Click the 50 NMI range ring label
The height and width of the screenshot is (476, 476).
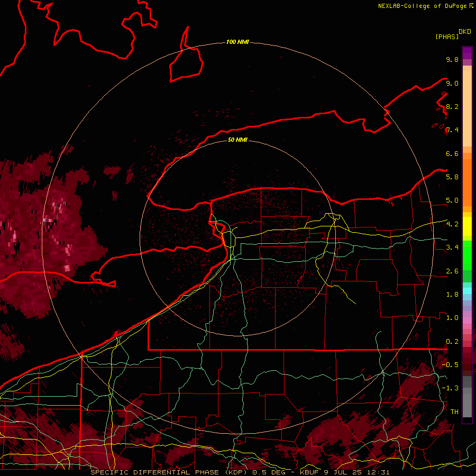coord(237,140)
